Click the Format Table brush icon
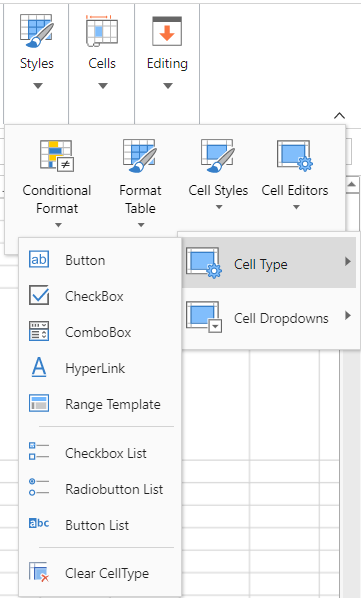This screenshot has width=361, height=598. pos(139,156)
